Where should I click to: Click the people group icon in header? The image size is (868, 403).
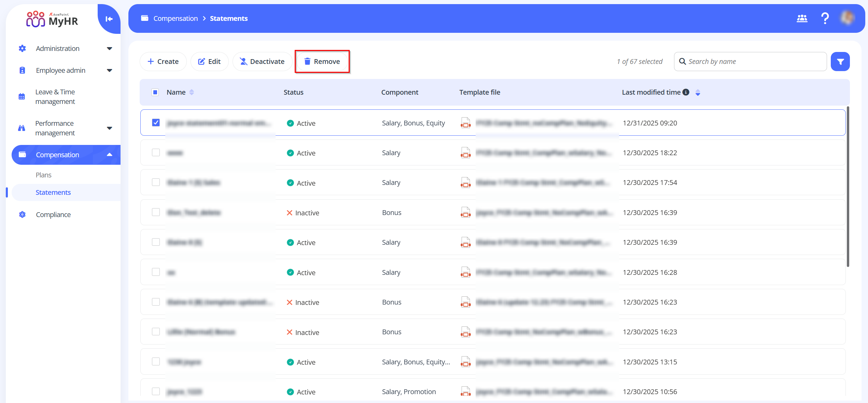[802, 18]
